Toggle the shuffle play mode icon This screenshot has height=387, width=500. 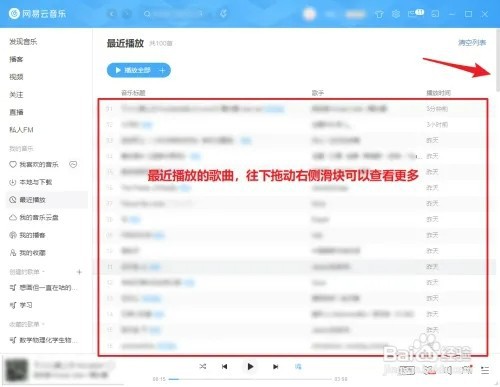203,366
